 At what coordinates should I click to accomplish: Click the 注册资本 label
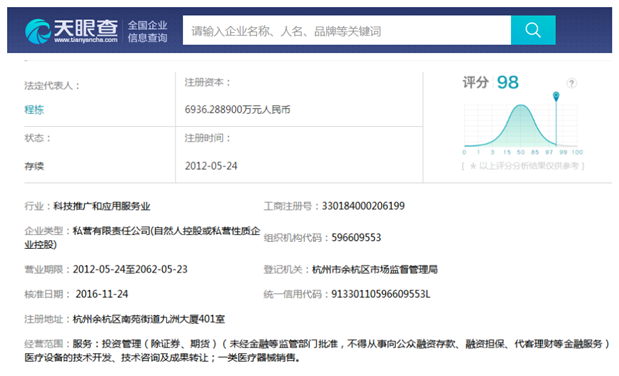click(x=207, y=83)
